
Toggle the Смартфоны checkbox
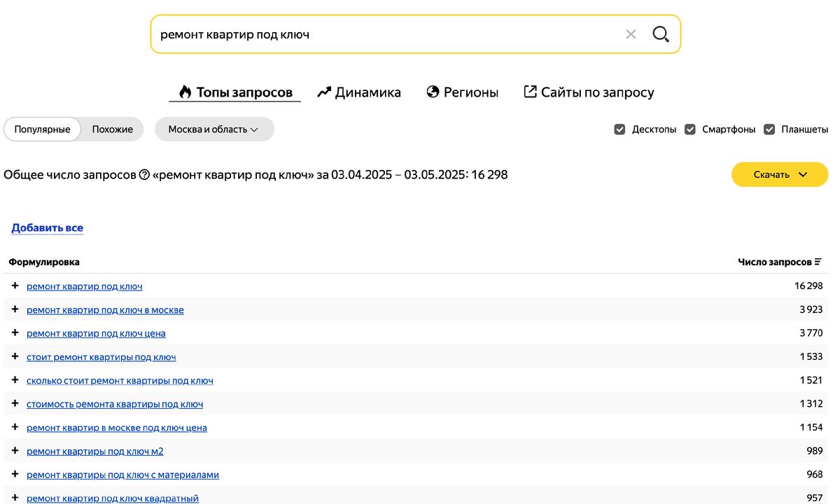pyautogui.click(x=690, y=129)
